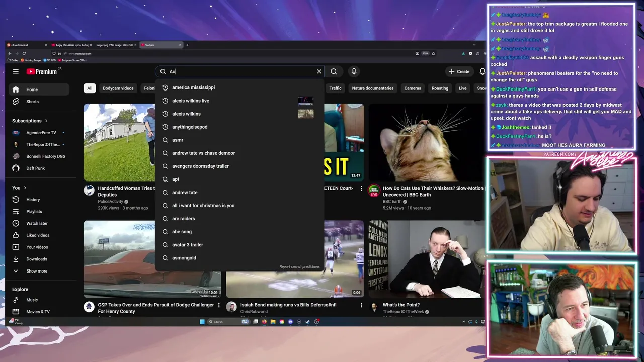The image size is (644, 362).
Task: Open the YouTube hamburger guide menu
Action: (16, 71)
